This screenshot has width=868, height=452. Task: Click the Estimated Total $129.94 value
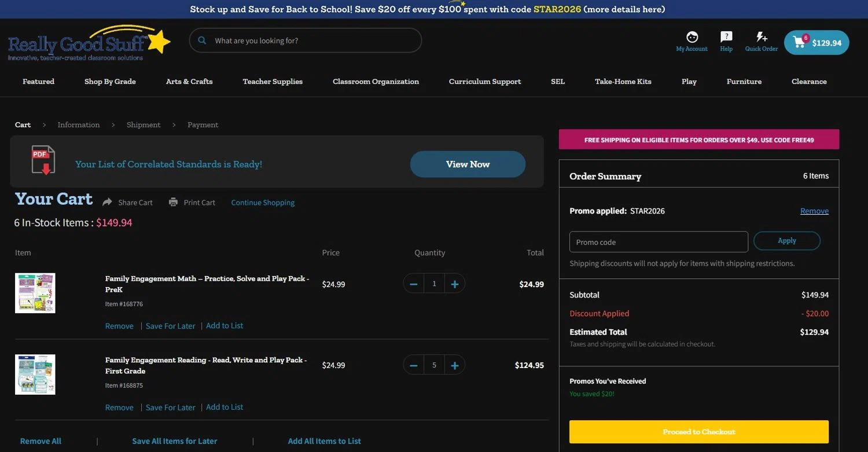click(x=814, y=332)
